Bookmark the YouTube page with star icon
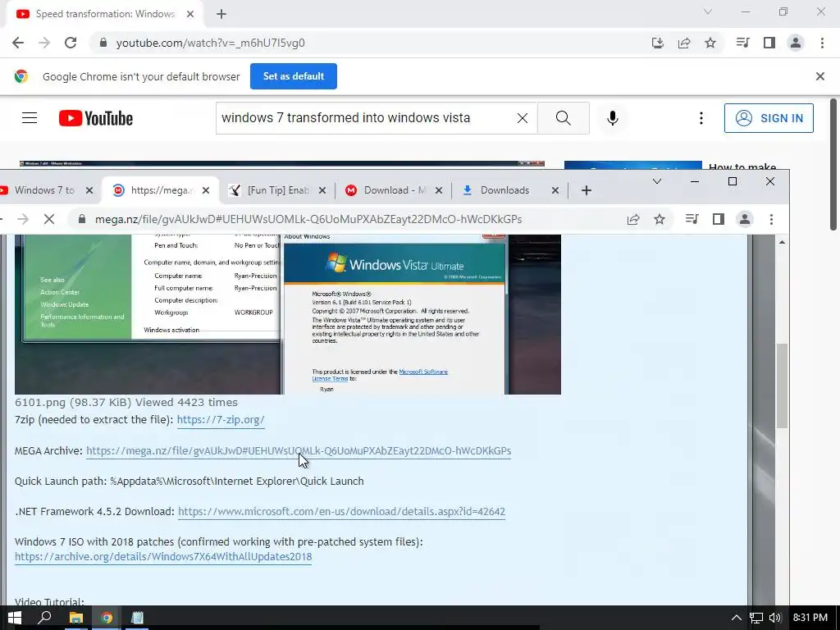The image size is (840, 630). (710, 43)
